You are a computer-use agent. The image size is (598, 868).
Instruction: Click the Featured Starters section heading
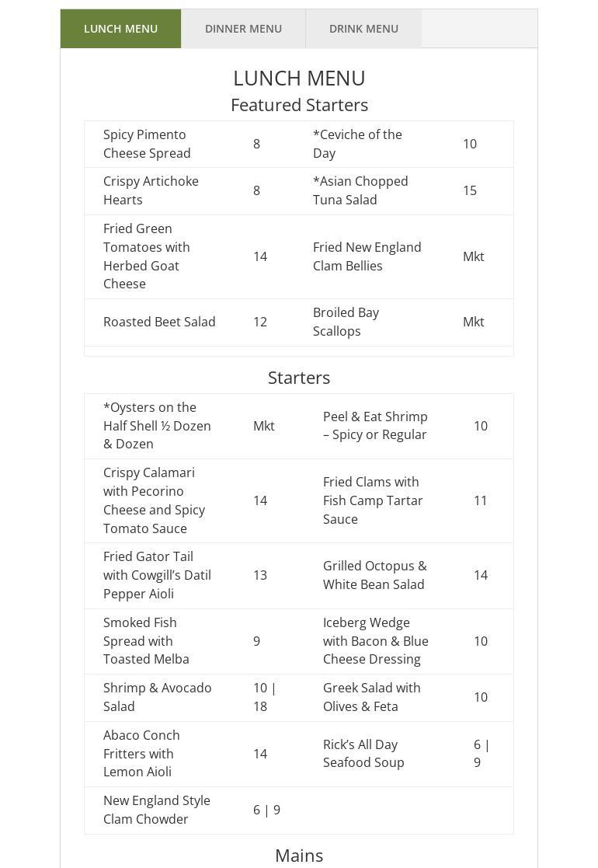[x=299, y=105]
